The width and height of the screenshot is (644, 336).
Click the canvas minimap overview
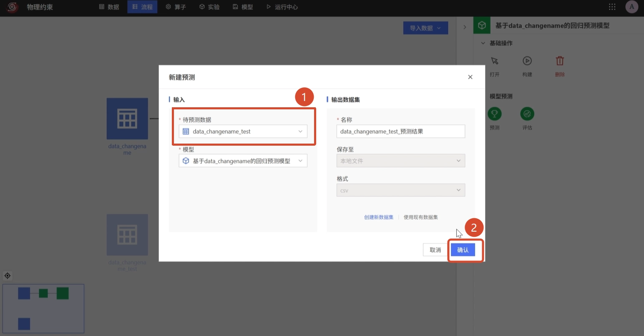(43, 308)
